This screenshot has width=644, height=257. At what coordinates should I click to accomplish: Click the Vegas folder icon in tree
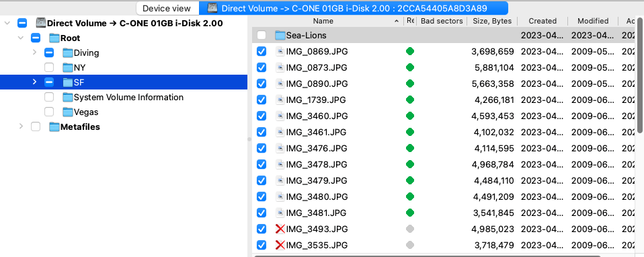click(x=68, y=112)
